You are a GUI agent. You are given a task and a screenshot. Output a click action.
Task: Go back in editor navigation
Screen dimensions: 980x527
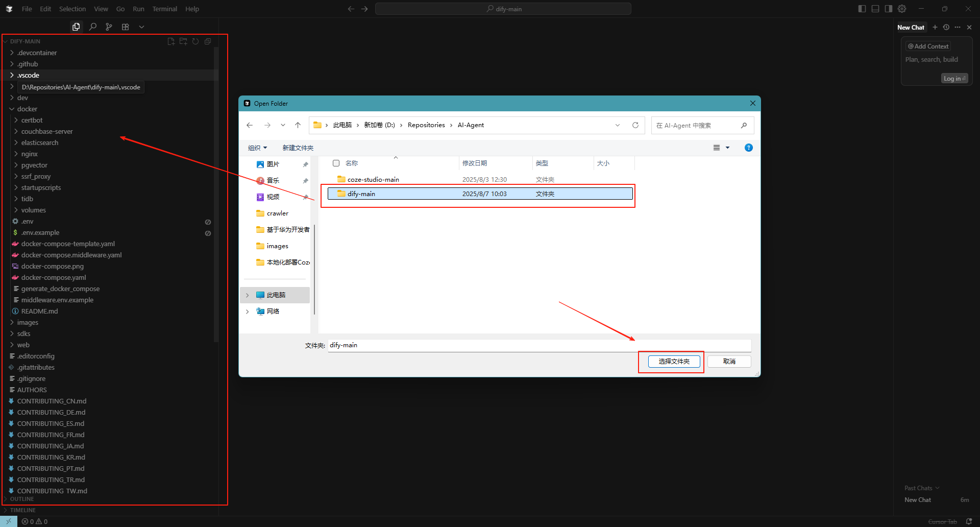pos(351,9)
